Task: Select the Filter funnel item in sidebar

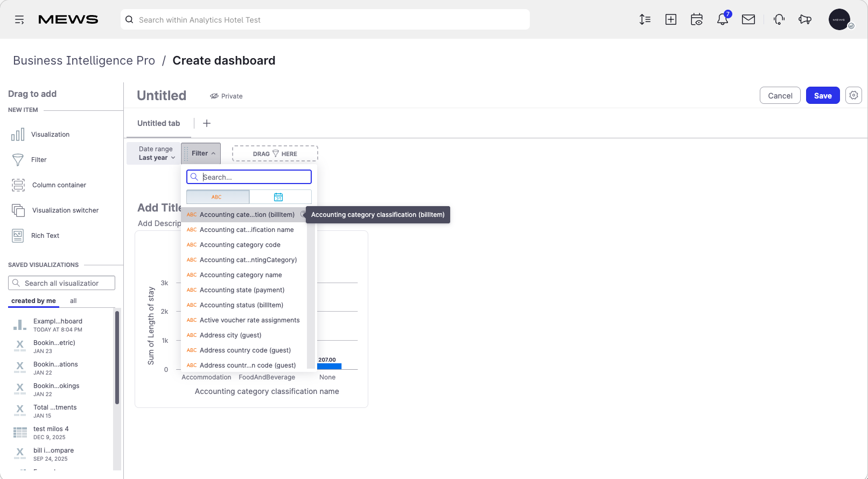Action: [18, 160]
